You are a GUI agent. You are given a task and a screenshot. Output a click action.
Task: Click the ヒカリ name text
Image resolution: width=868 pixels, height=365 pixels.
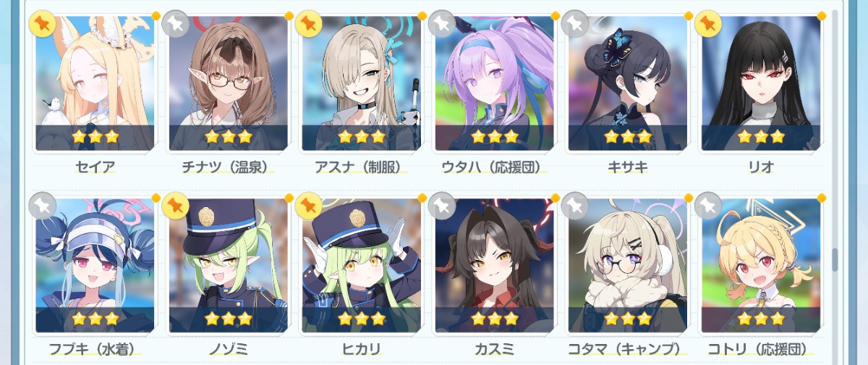[x=361, y=349]
